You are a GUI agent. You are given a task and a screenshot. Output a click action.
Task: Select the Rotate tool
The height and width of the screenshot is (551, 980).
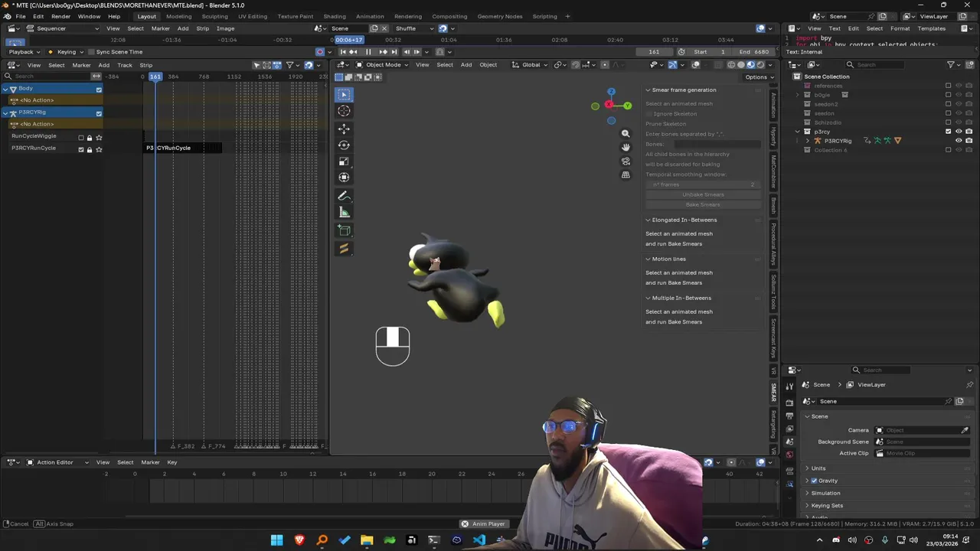(344, 145)
